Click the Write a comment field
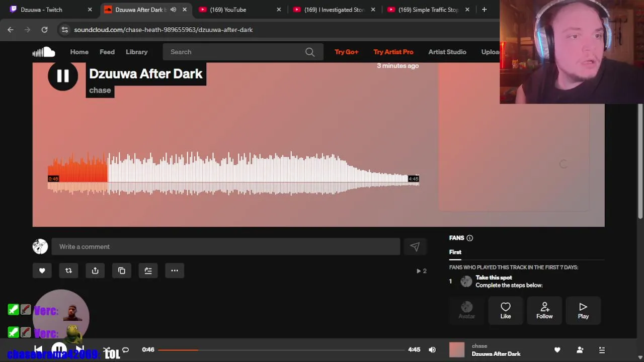Viewport: 644px width, 362px height. tap(225, 247)
